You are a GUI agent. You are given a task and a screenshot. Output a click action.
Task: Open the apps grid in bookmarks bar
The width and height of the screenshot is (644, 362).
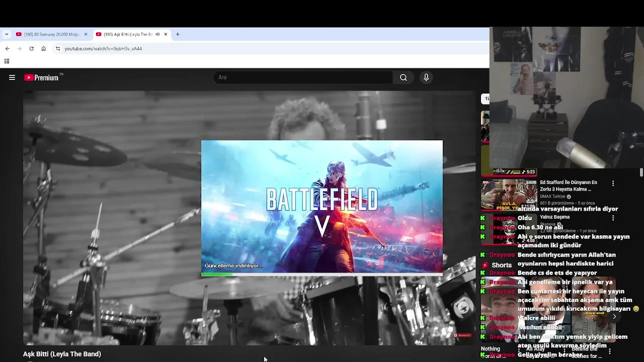[7, 61]
